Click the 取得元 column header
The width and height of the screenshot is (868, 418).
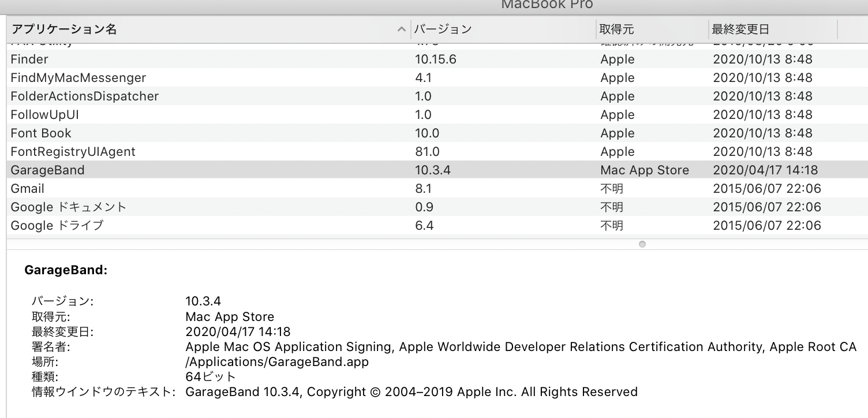616,29
